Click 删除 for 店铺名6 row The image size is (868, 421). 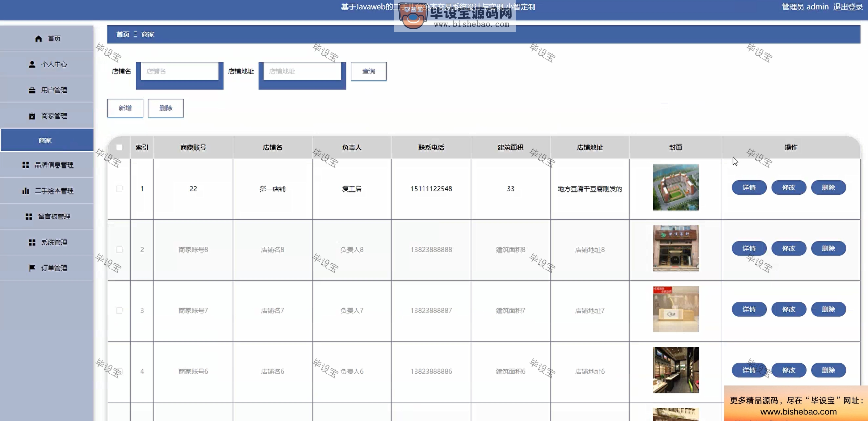point(828,370)
